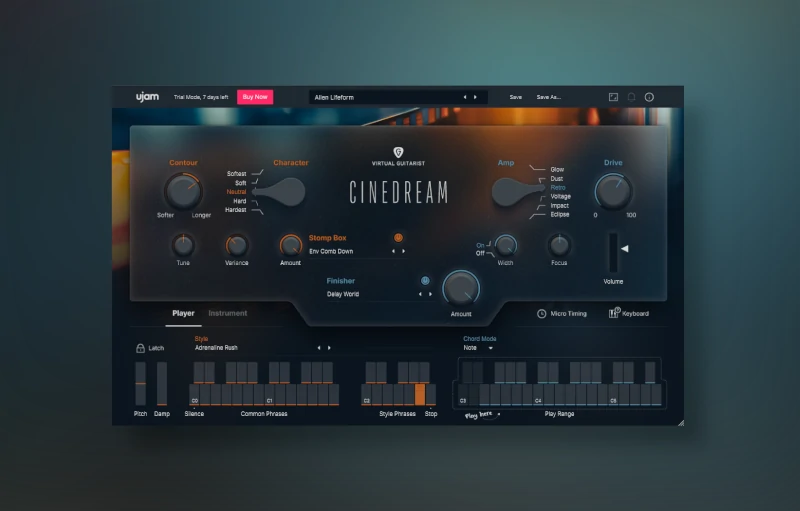Toggle the Stomp Box power button
This screenshot has width=800, height=511.
pyautogui.click(x=398, y=238)
